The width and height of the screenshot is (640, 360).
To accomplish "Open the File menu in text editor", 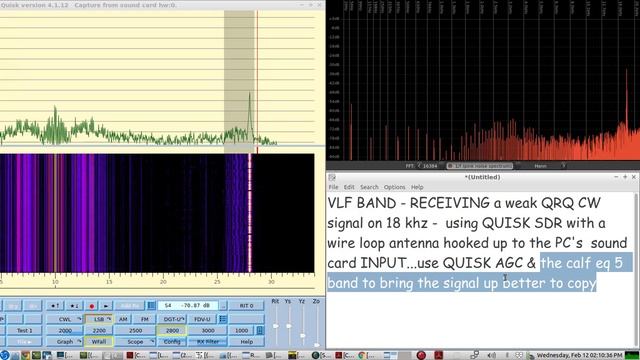I will click(333, 187).
